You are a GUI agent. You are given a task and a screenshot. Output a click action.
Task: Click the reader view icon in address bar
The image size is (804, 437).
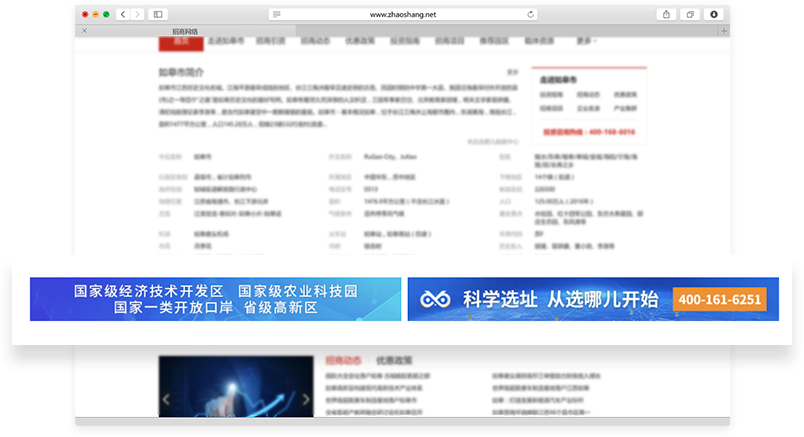click(x=277, y=15)
